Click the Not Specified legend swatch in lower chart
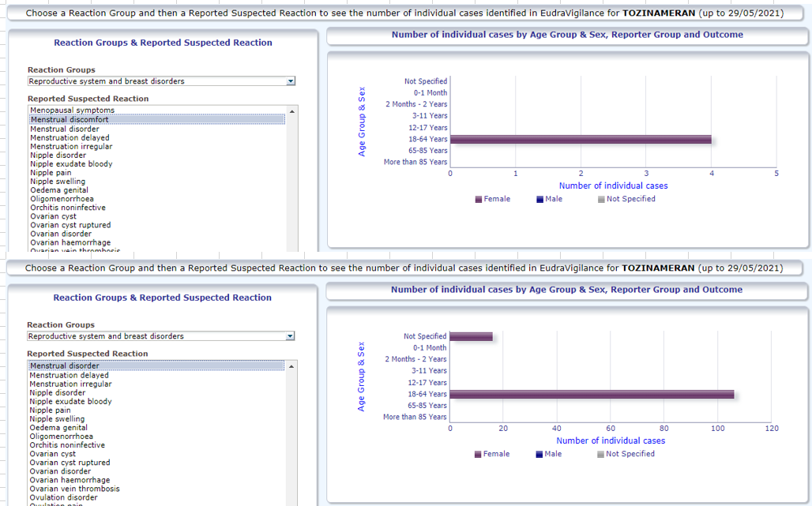Viewport: 812px width, 506px height. 601,454
